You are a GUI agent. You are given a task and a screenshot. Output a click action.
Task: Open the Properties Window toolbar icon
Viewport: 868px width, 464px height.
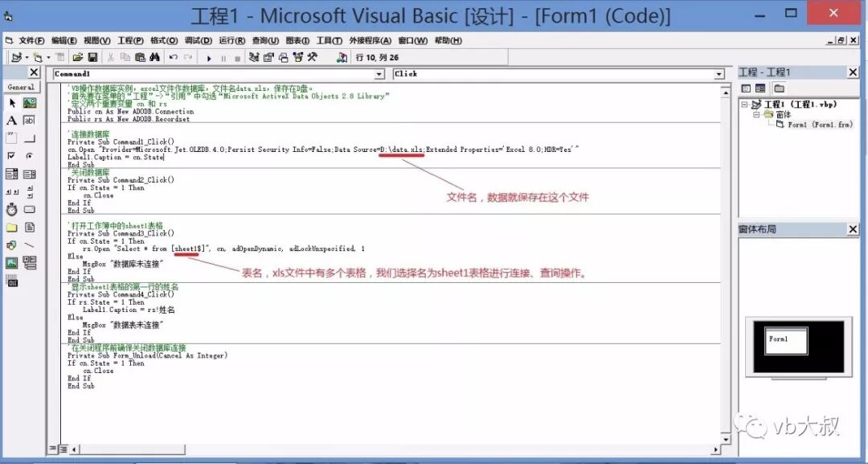268,57
